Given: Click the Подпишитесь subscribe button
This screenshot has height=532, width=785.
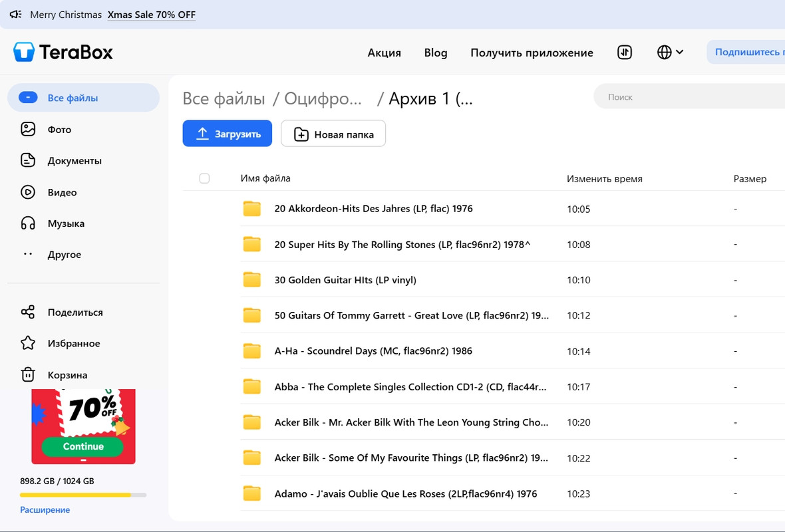Looking at the screenshot, I should click(746, 52).
